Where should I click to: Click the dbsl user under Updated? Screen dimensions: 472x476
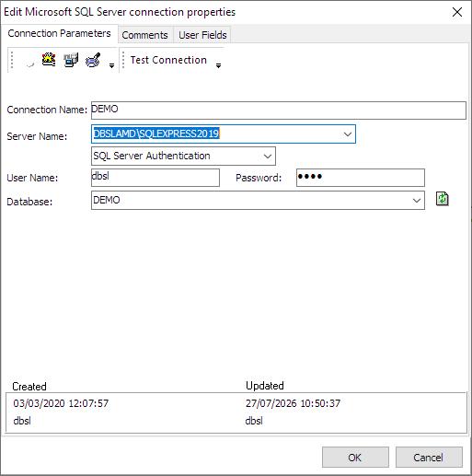[x=254, y=421]
